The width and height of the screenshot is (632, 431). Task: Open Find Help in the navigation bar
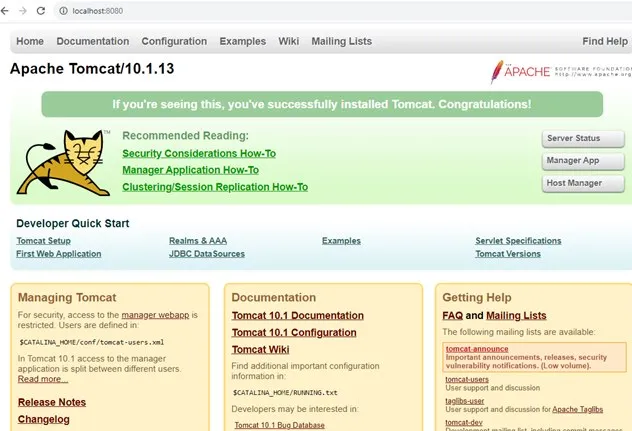pos(605,41)
